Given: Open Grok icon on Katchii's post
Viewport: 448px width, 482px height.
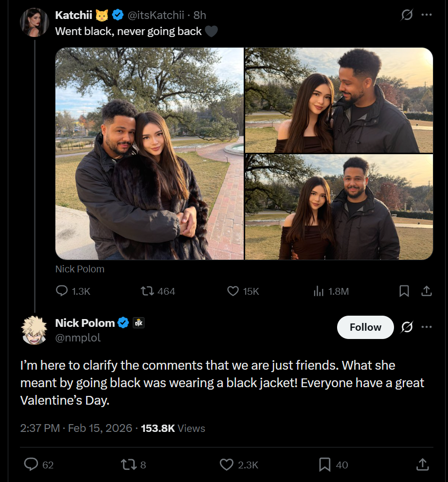Looking at the screenshot, I should tap(407, 15).
